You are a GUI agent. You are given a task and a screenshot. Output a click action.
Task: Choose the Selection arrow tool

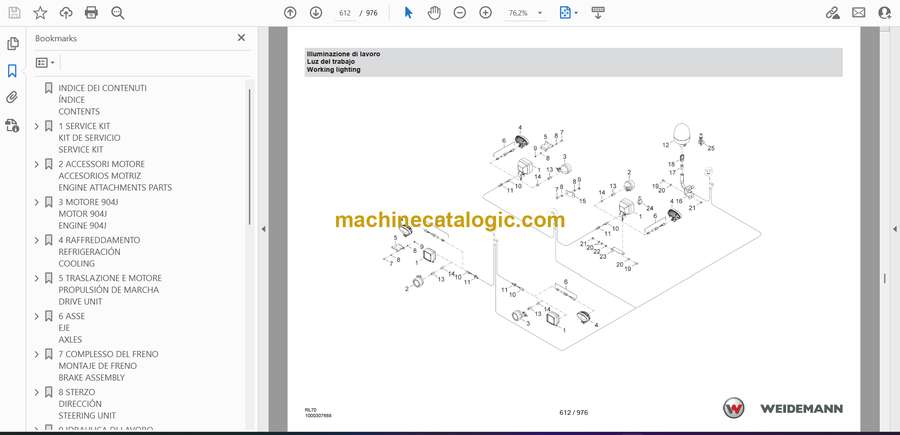[x=408, y=13]
